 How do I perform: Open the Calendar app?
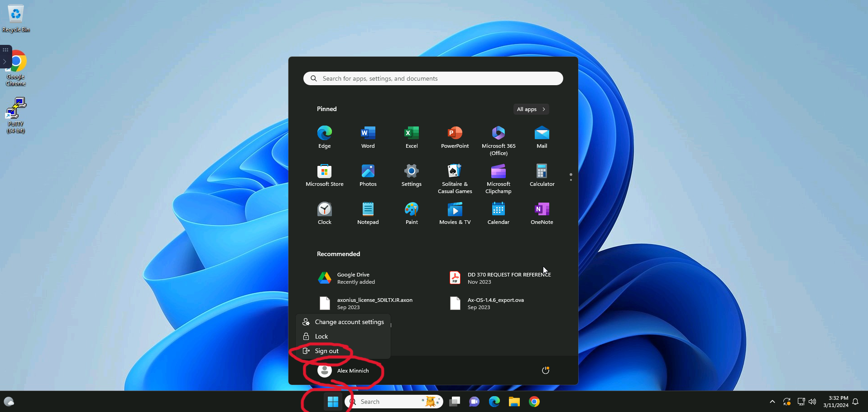499,213
